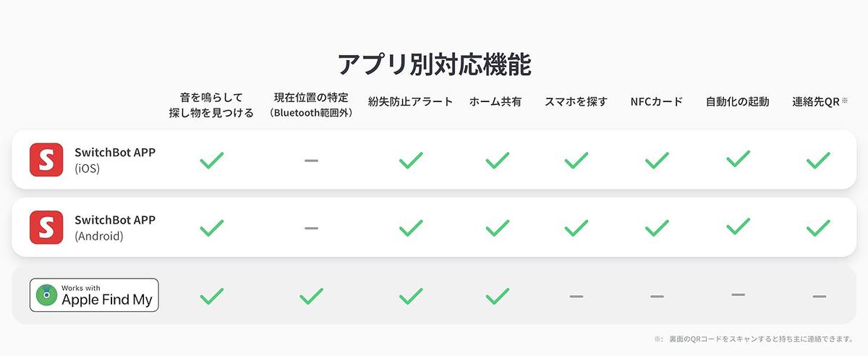Click the Android row NFC card checkmark
Image resolution: width=868 pixels, height=356 pixels.
[657, 228]
